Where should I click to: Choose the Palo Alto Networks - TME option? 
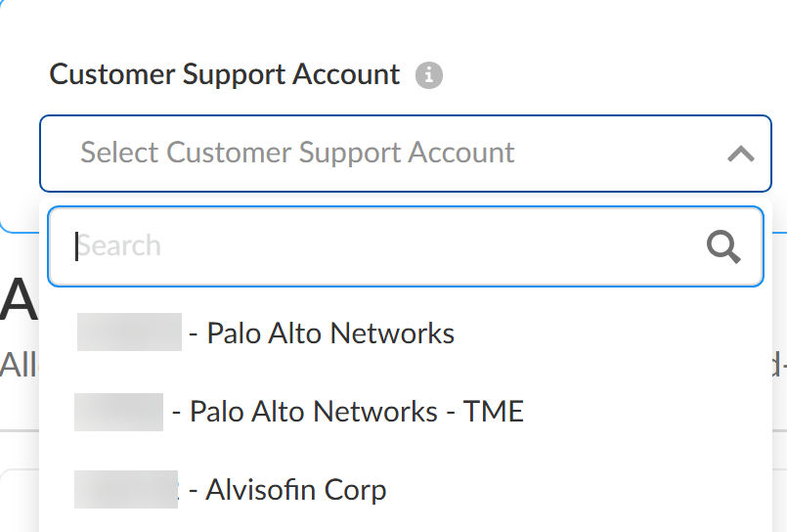[x=356, y=412]
